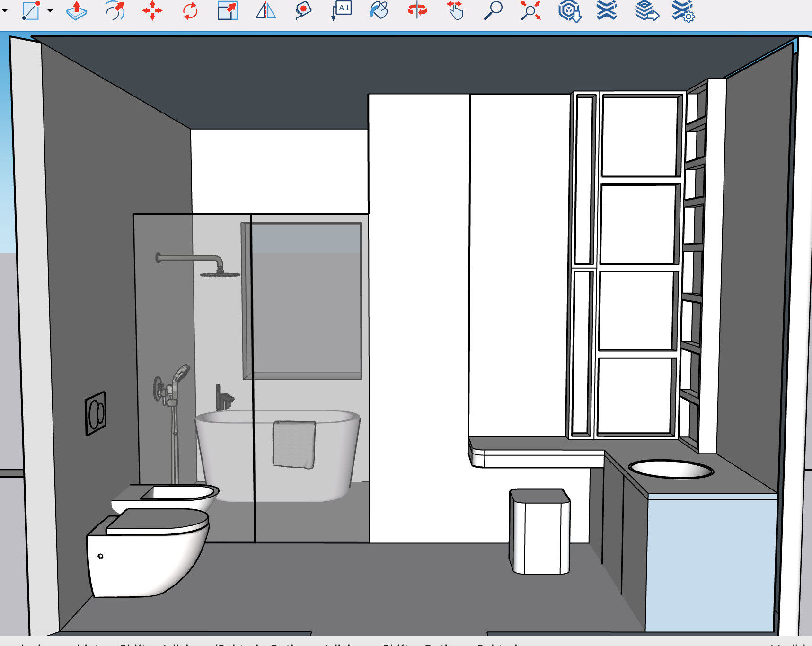Select the Flip mirror tool
This screenshot has height=646, width=812.
click(x=265, y=10)
